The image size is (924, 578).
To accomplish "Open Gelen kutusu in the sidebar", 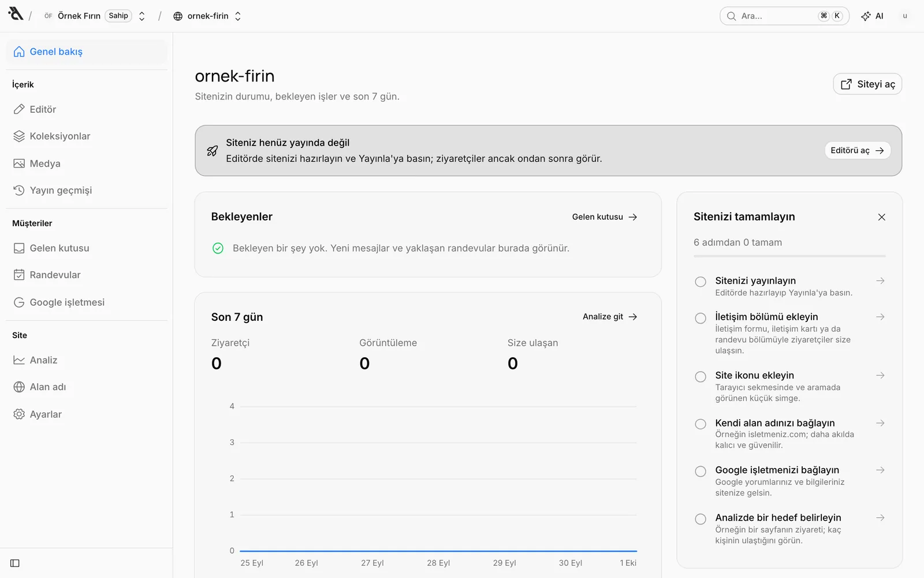I will 87,248.
